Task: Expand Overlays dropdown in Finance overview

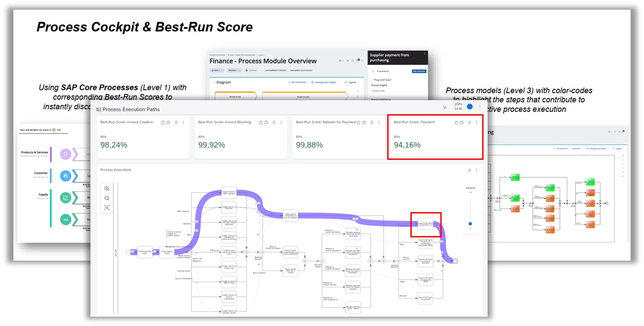Action: [325, 82]
